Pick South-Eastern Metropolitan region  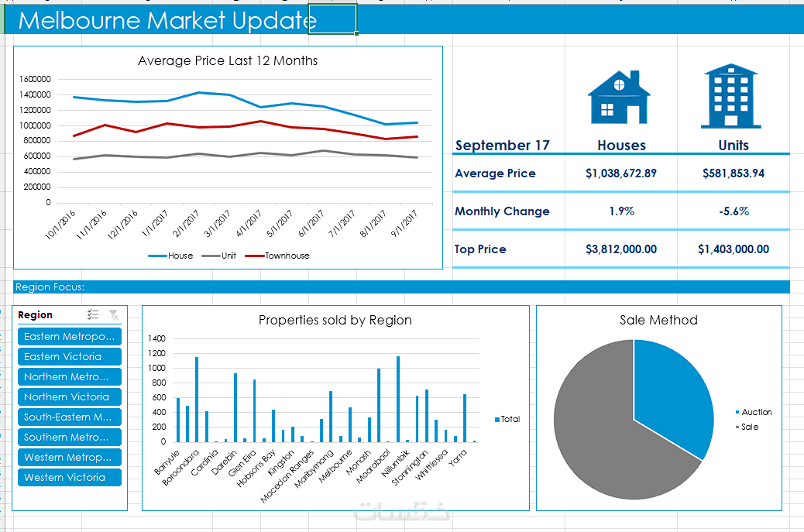(x=70, y=417)
